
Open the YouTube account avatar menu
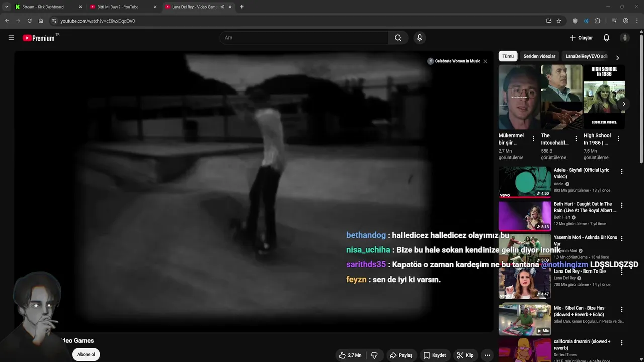click(625, 38)
